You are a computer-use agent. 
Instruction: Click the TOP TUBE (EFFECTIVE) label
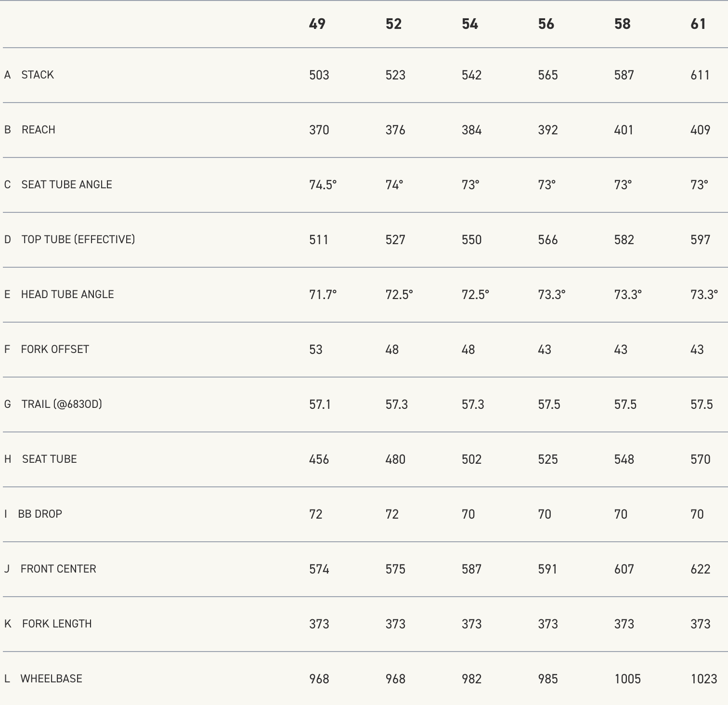(78, 240)
